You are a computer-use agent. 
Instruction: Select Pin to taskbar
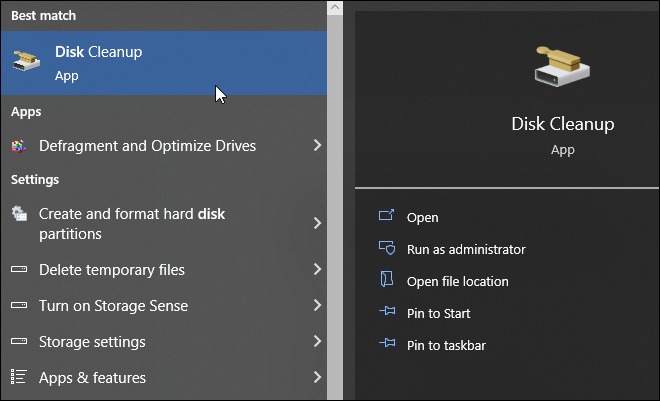click(x=446, y=345)
